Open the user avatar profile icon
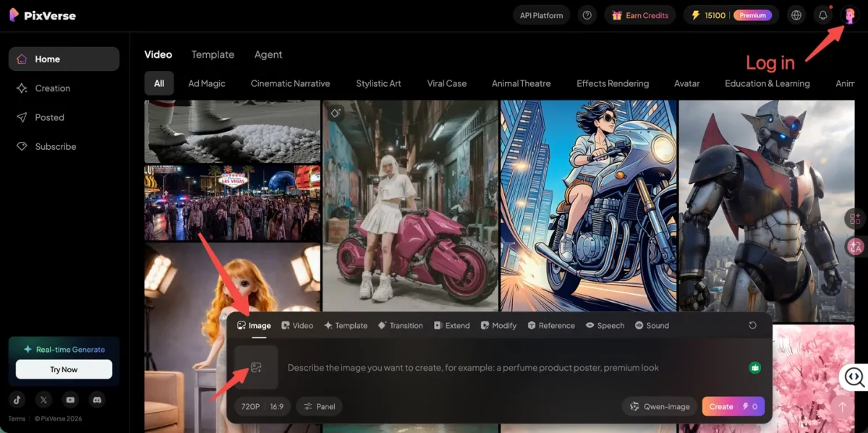Viewport: 868px width, 433px height. 849,15
